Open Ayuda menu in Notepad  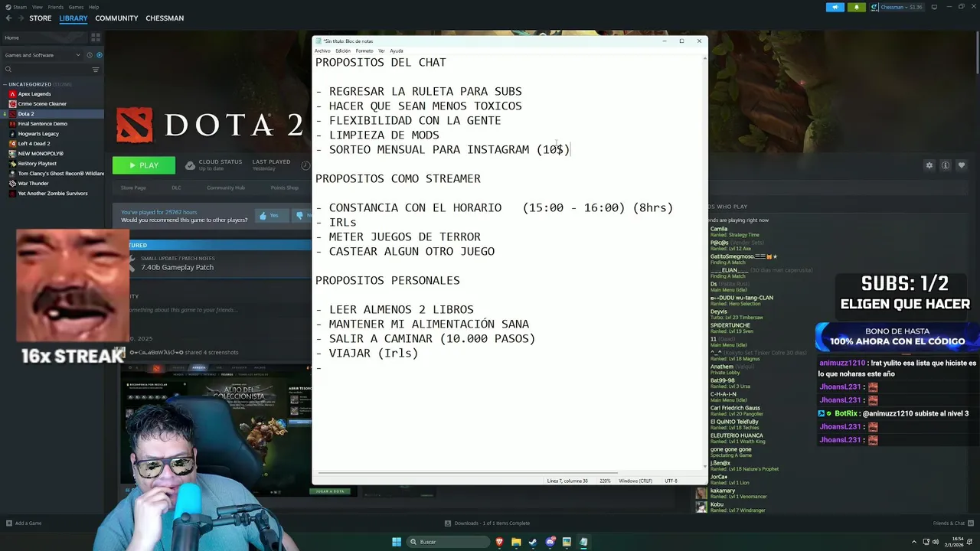(396, 51)
